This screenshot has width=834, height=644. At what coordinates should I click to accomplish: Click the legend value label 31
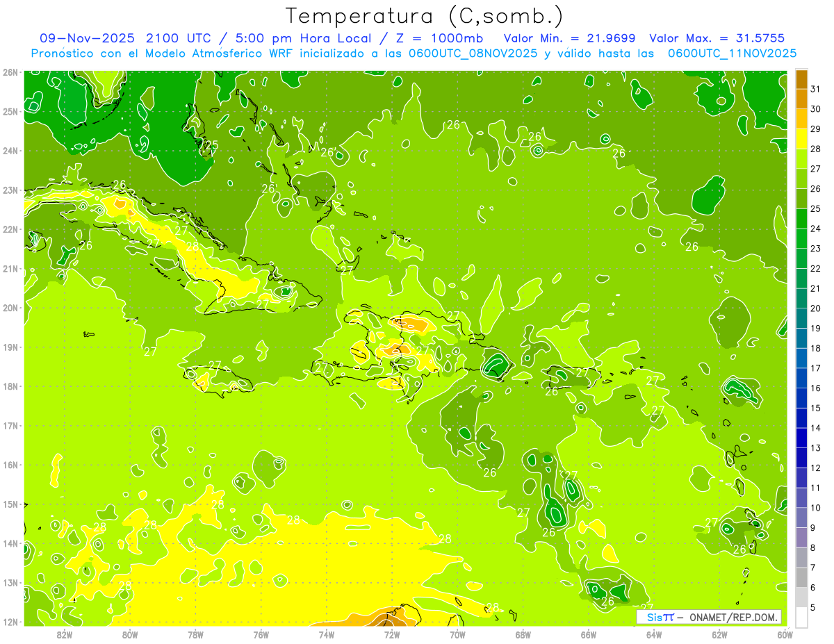click(815, 89)
